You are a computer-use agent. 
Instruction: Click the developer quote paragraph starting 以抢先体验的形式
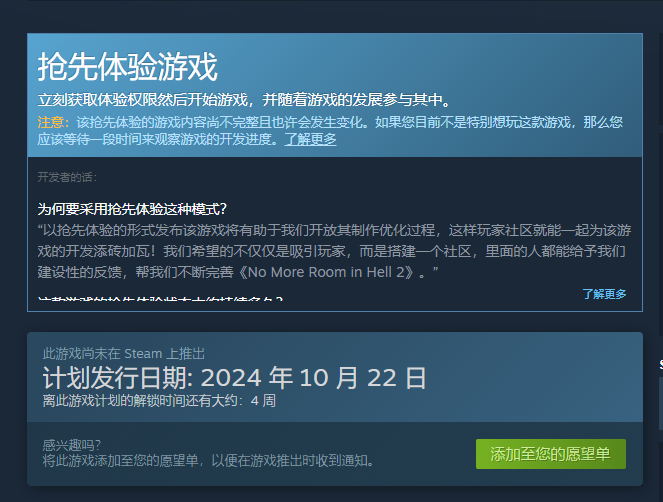[x=334, y=251]
